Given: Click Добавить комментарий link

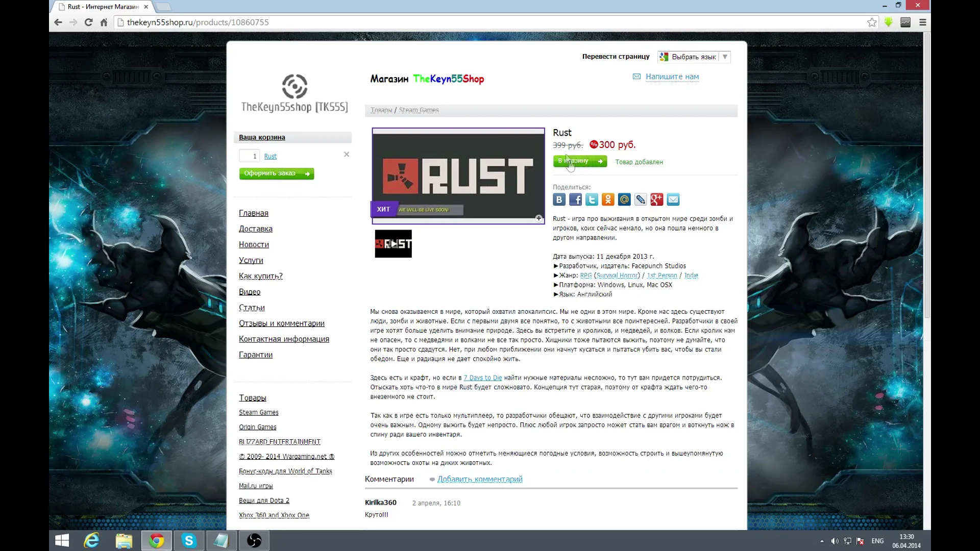Looking at the screenshot, I should click(x=480, y=479).
